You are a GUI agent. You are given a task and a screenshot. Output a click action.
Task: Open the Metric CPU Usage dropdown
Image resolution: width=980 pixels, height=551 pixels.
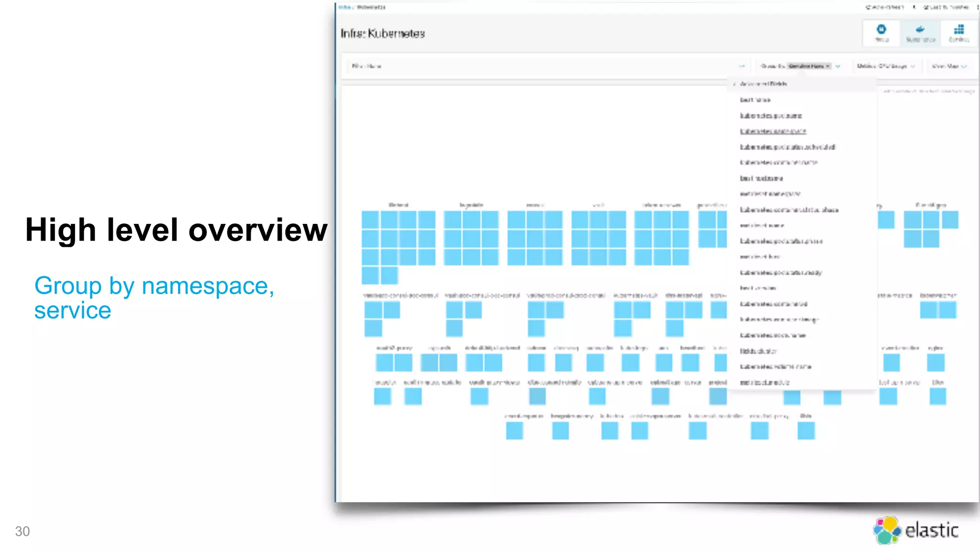pos(886,66)
